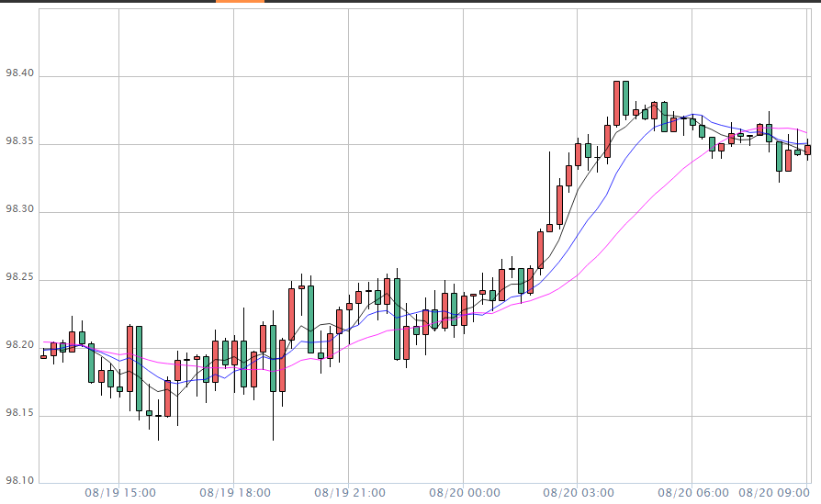821x504 pixels.
Task: Select the 98.30 price level label
Action: coord(20,210)
